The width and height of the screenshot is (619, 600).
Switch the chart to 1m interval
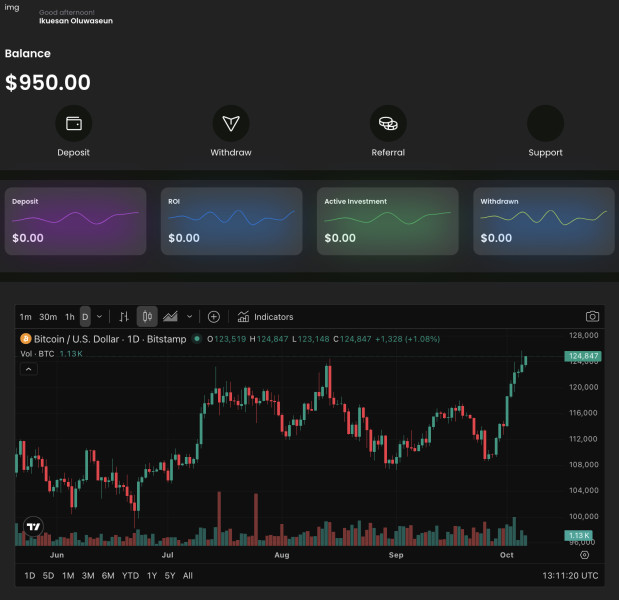pos(26,317)
